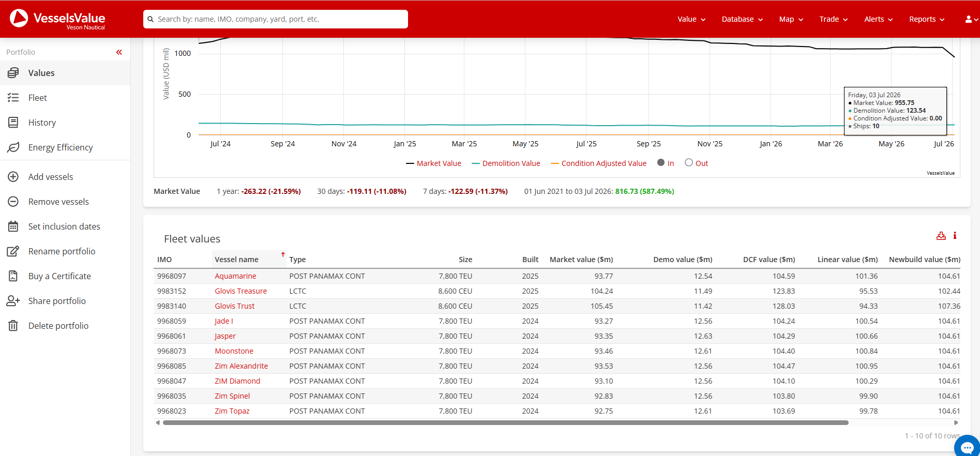Collapse the Portfolio sidebar with double chevron
Image resolution: width=980 pixels, height=456 pixels.
click(x=119, y=52)
